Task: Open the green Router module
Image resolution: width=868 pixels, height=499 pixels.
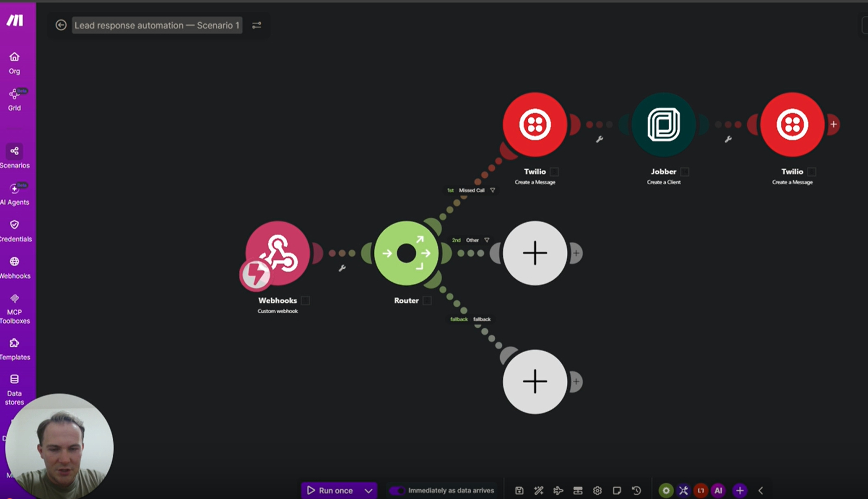Action: [406, 253]
